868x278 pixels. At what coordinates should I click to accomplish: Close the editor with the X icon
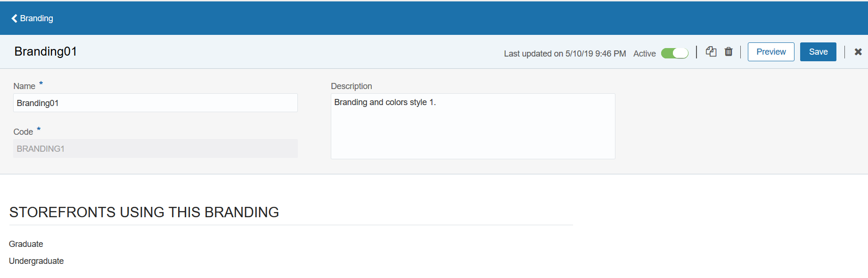(858, 52)
